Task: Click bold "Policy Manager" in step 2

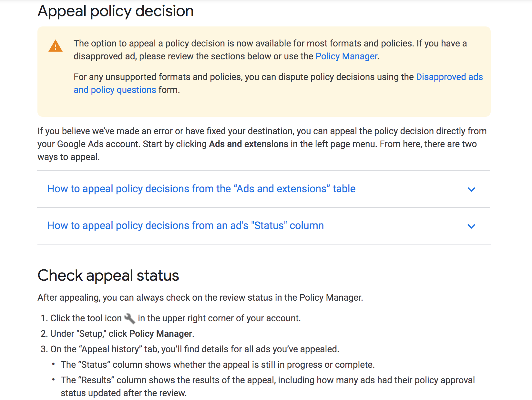Action: (x=161, y=334)
